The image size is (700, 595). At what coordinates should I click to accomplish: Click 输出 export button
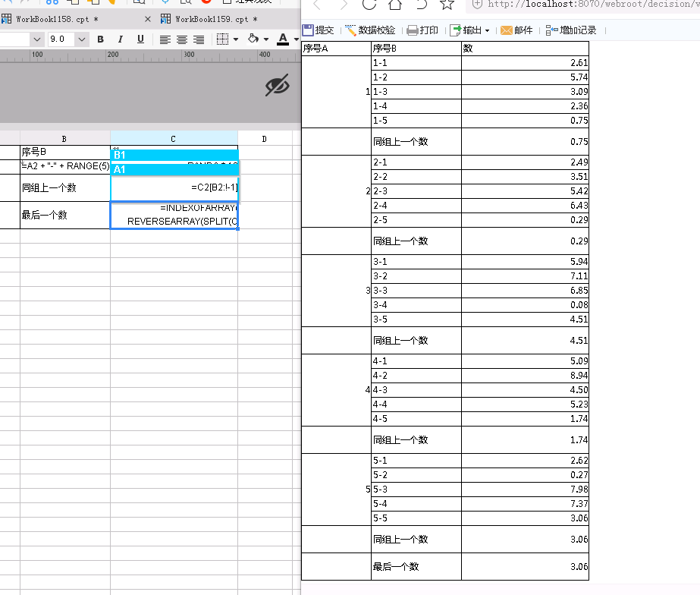(466, 30)
